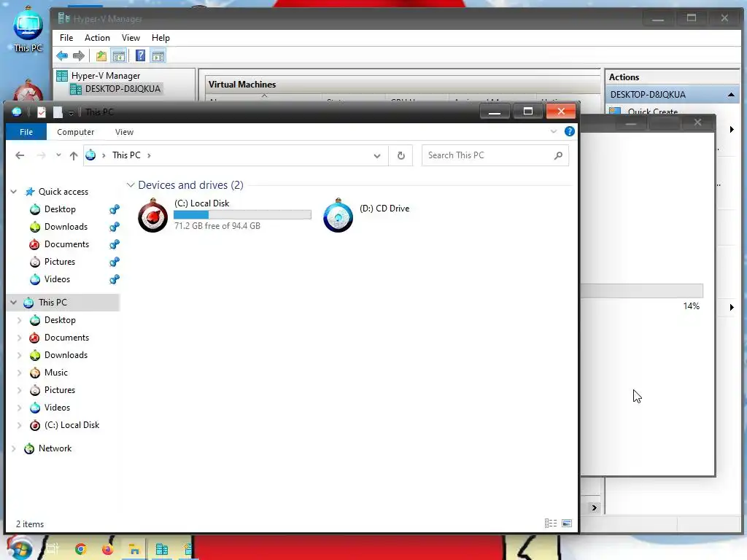Viewport: 747px width, 560px height.
Task: Click the search magnifier in Search This PC
Action: click(558, 155)
